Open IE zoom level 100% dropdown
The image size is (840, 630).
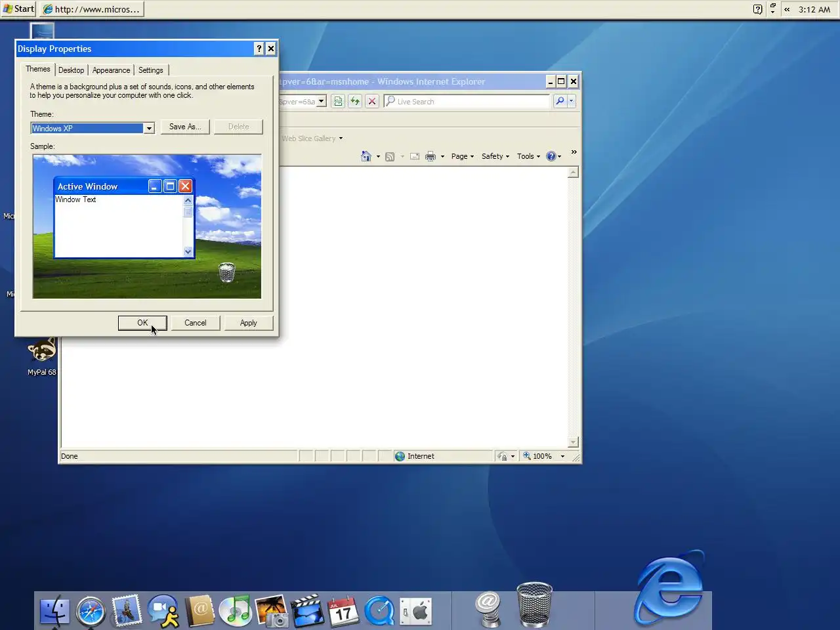(x=562, y=456)
